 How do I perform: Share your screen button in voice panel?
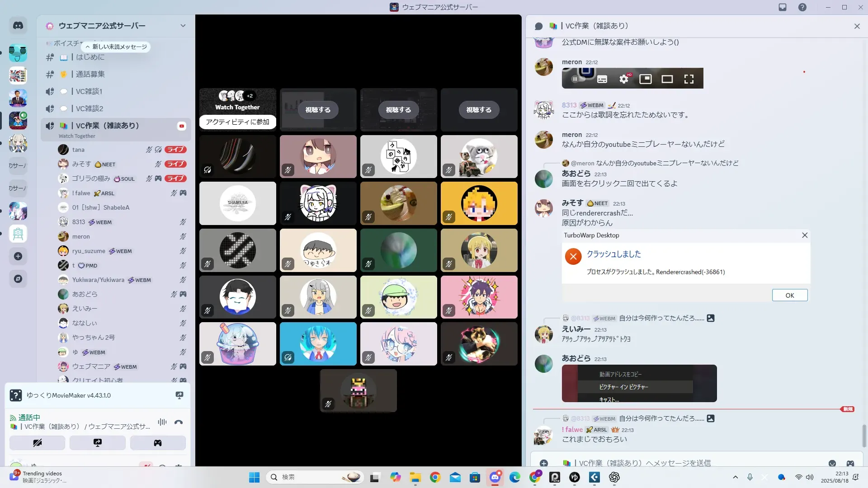click(x=98, y=443)
